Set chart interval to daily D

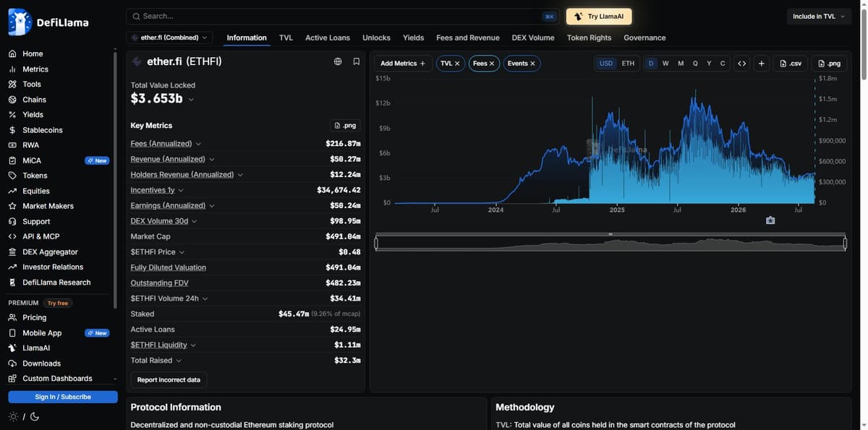coord(651,64)
